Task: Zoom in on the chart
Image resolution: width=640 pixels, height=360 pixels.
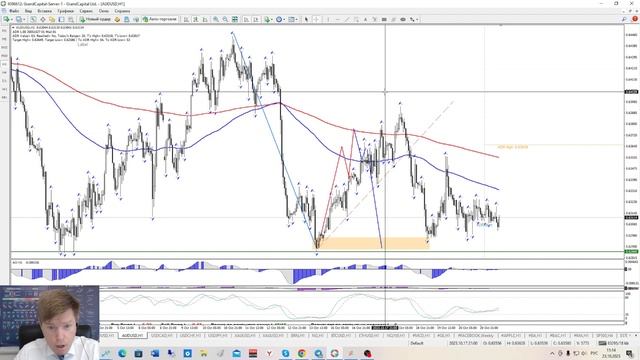Action: pyautogui.click(x=216, y=19)
